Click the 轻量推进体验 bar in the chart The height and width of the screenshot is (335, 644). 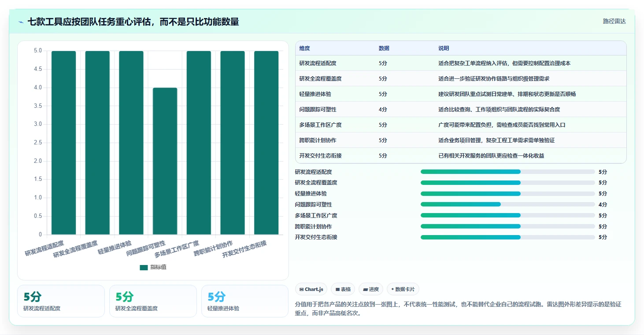point(131,143)
